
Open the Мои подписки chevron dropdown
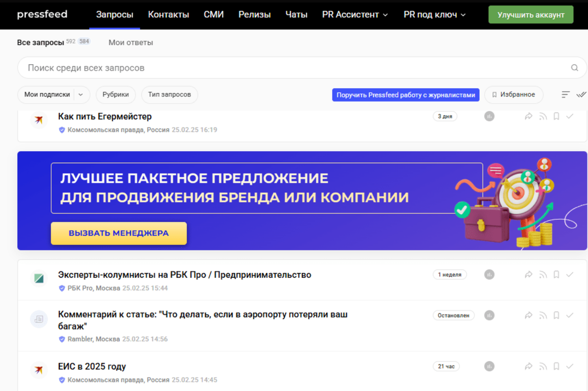click(81, 94)
